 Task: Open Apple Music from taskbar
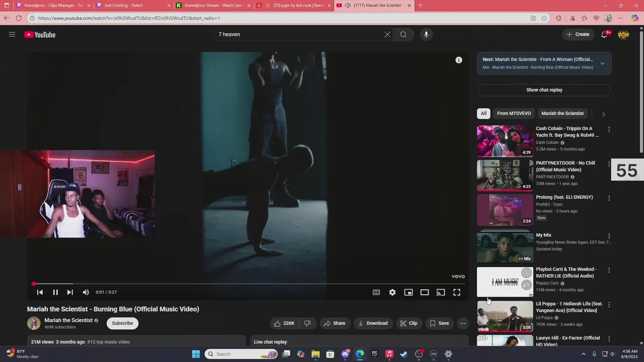tap(389, 354)
